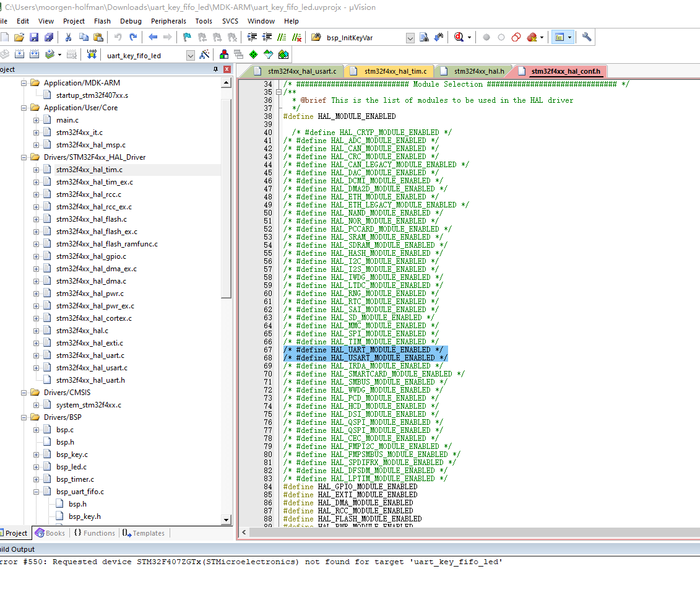
Task: Open Manage Project Items icon
Action: coord(224,54)
